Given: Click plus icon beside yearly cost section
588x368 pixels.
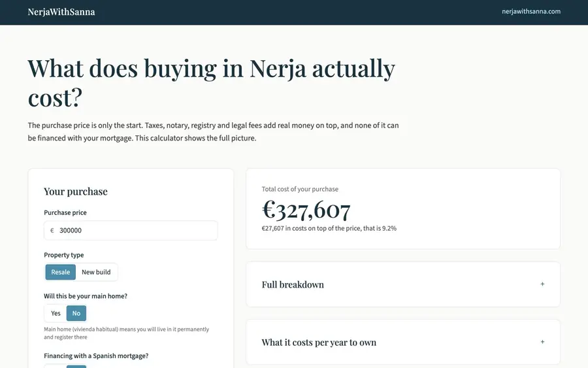Looking at the screenshot, I should [542, 342].
